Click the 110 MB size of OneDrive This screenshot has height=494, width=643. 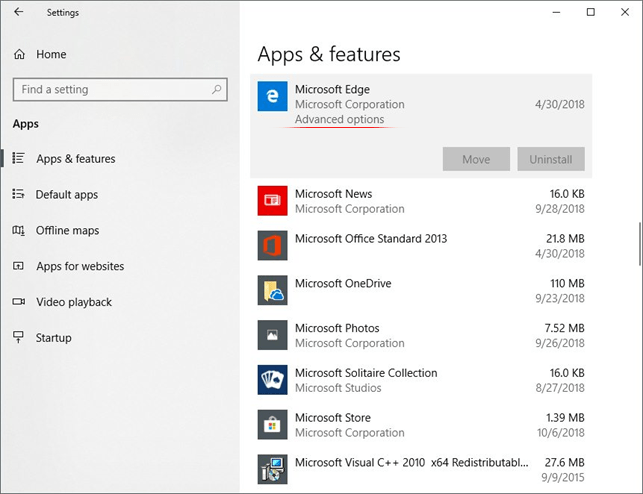pos(567,283)
